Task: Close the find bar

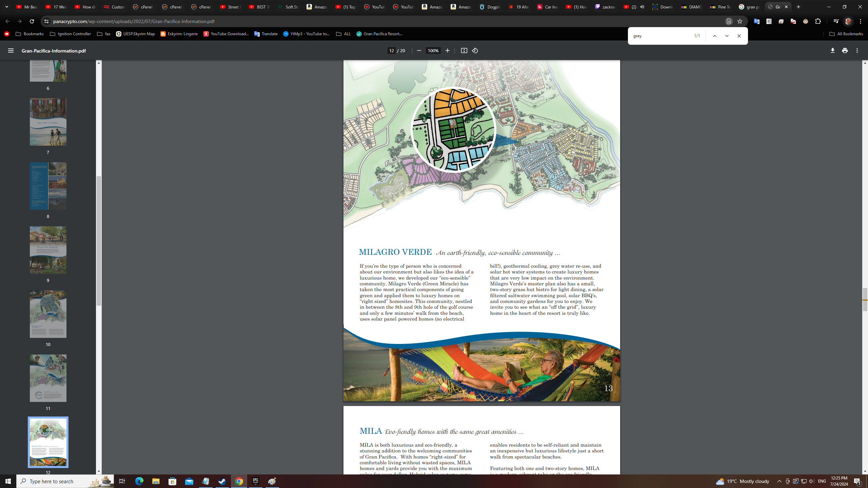Action: [739, 36]
